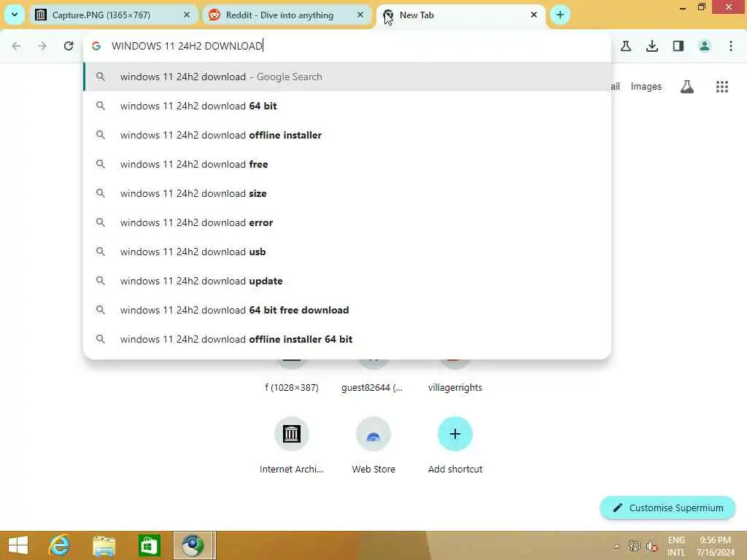Open the toolbar experiments flask icon
This screenshot has width=747, height=560.
626,46
